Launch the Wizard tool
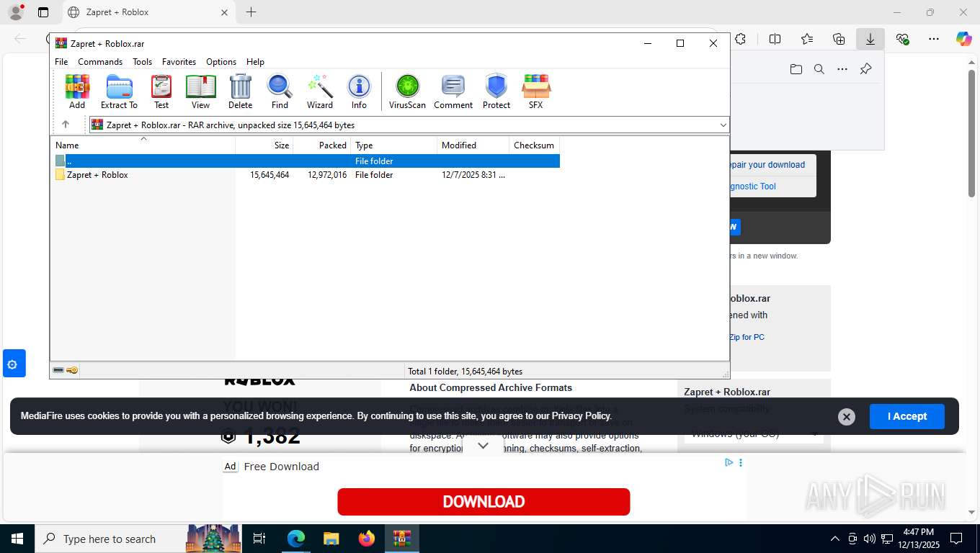 (x=320, y=91)
